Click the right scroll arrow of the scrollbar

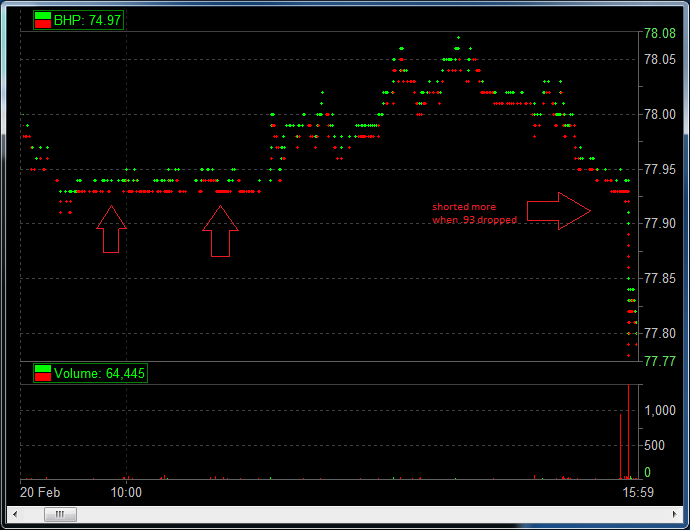(675, 514)
